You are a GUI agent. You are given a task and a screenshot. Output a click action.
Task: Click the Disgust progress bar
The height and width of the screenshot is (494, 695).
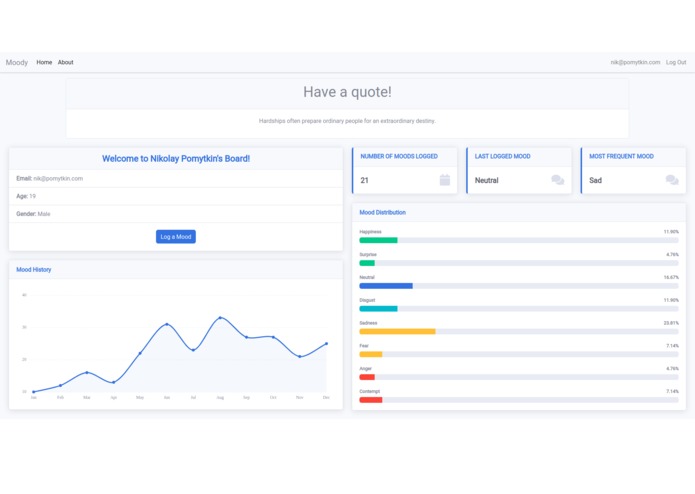click(519, 309)
